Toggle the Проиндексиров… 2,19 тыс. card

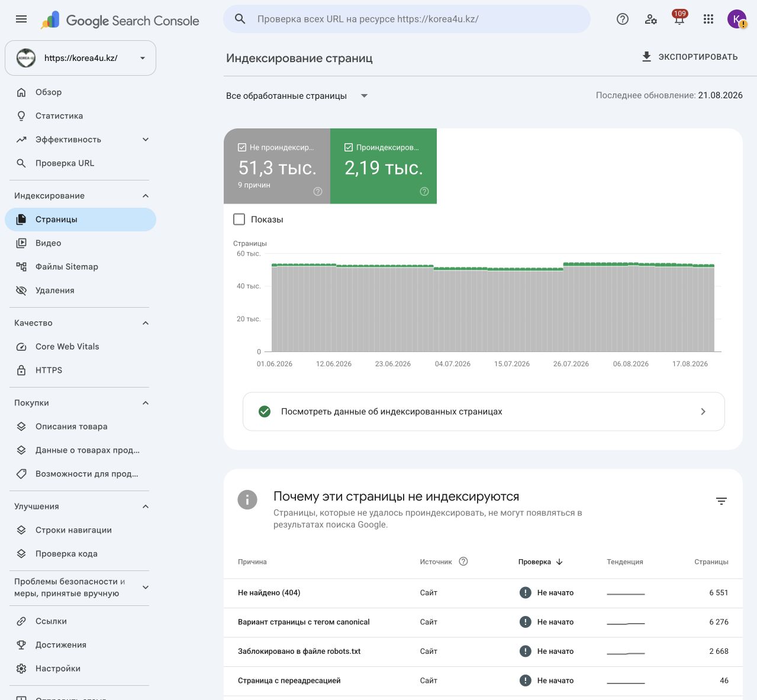[384, 166]
